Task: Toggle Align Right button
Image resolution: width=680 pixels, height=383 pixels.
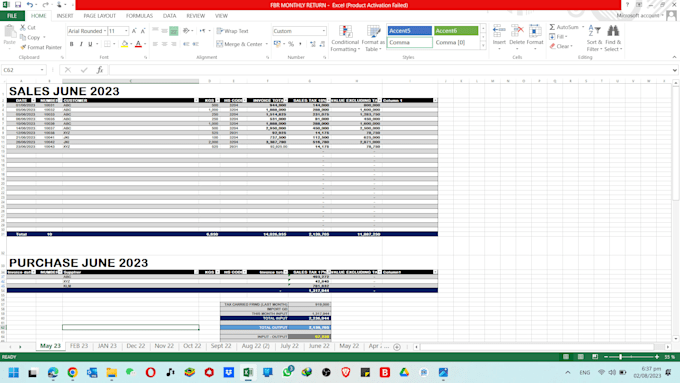Action: pyautogui.click(x=173, y=44)
